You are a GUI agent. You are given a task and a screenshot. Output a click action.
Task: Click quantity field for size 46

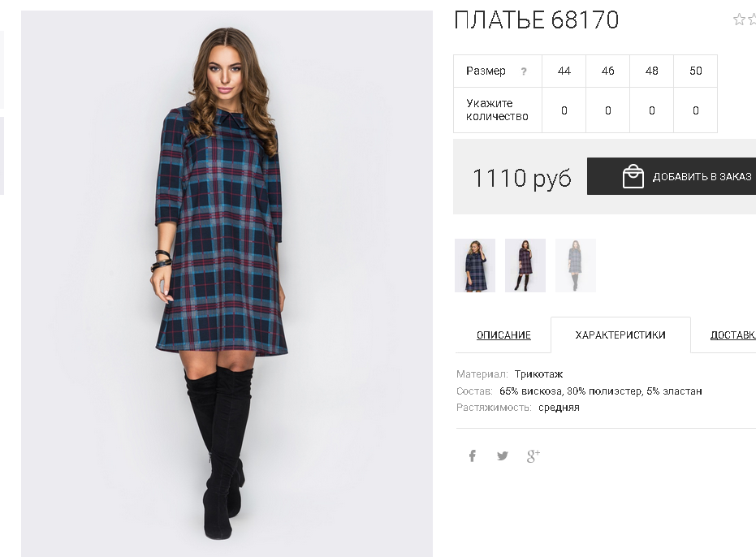[608, 110]
